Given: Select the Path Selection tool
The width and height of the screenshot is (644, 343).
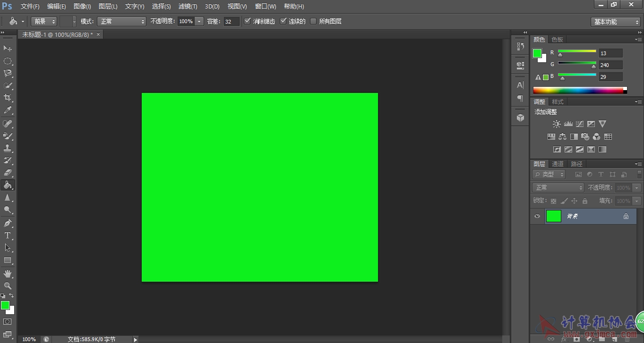Looking at the screenshot, I should pyautogui.click(x=8, y=248).
